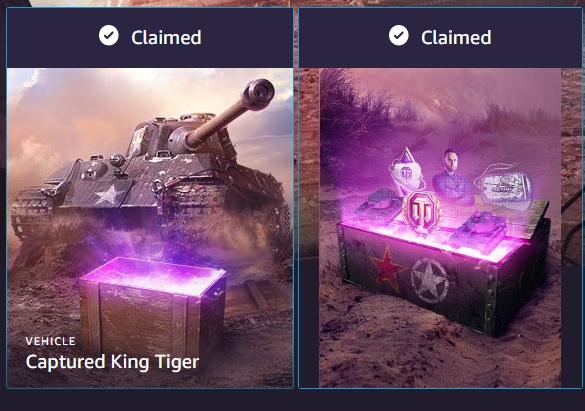The width and height of the screenshot is (585, 411).
Task: Click the right card's dark header bar
Action: click(440, 37)
